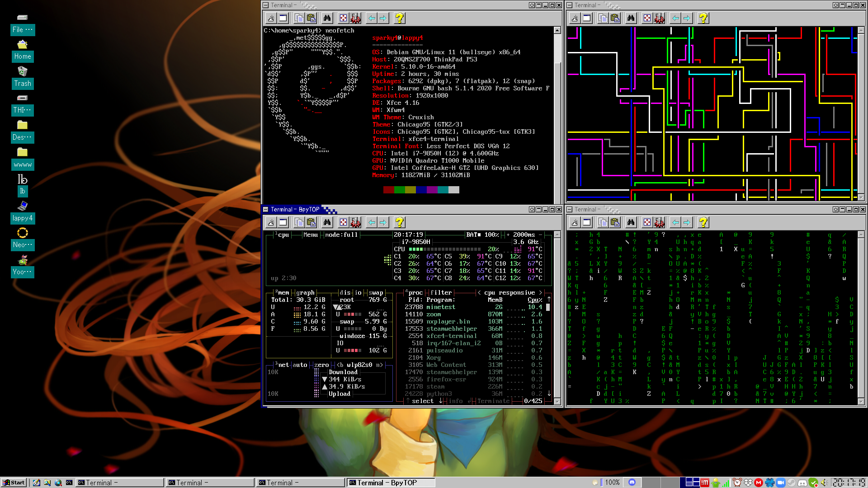Click the yellow Help question mark in the BpyTOP terminal
The height and width of the screenshot is (488, 868).
[x=399, y=222]
